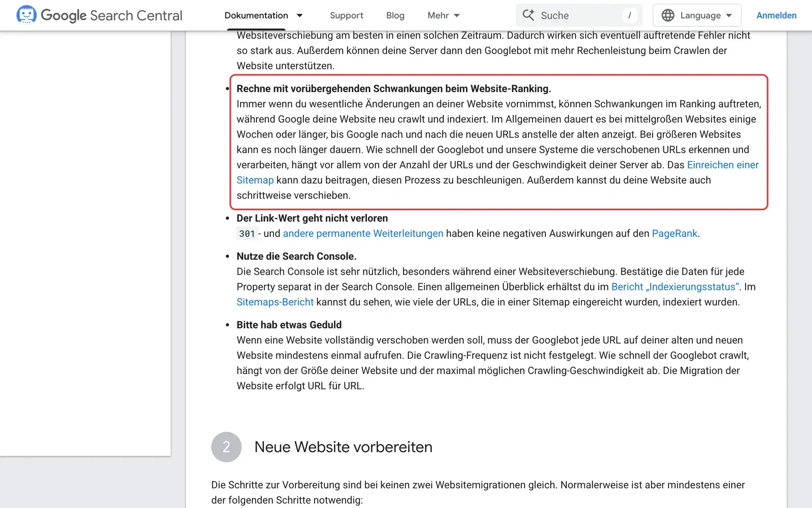Screen dimensions: 812x508
Task: Click the globe icon in Language button
Action: pos(668,15)
